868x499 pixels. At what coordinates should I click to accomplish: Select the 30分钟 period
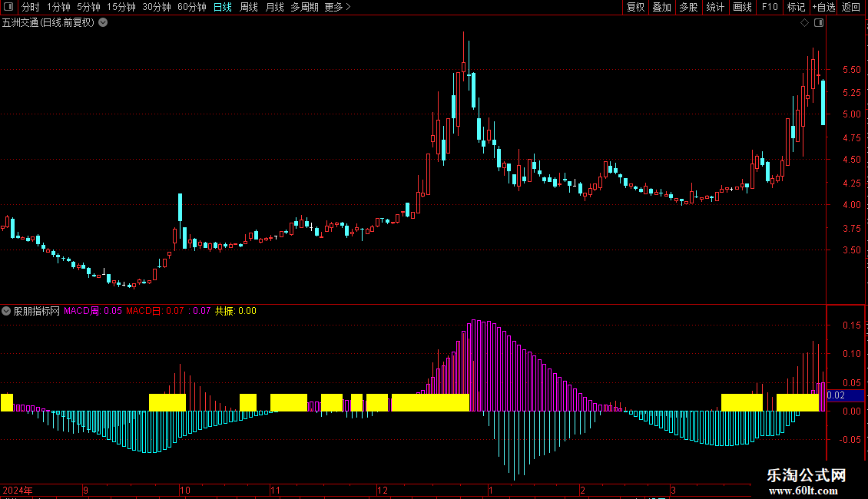pyautogui.click(x=157, y=7)
